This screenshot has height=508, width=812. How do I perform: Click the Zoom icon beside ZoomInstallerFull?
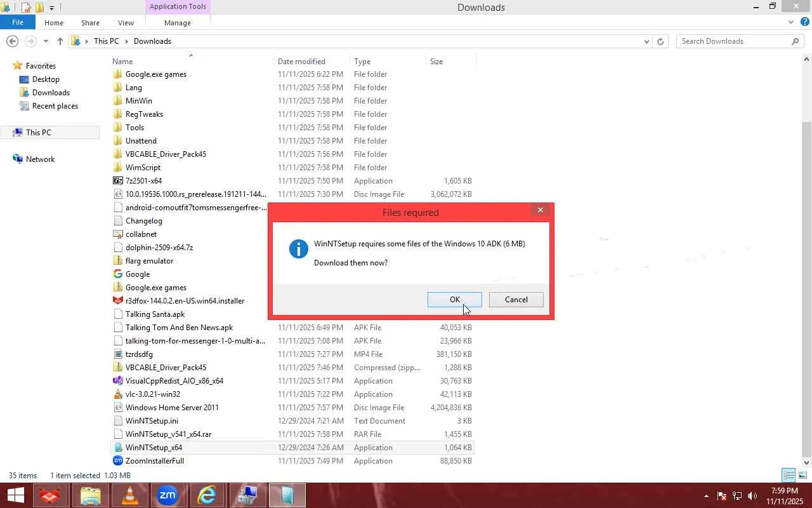(118, 461)
